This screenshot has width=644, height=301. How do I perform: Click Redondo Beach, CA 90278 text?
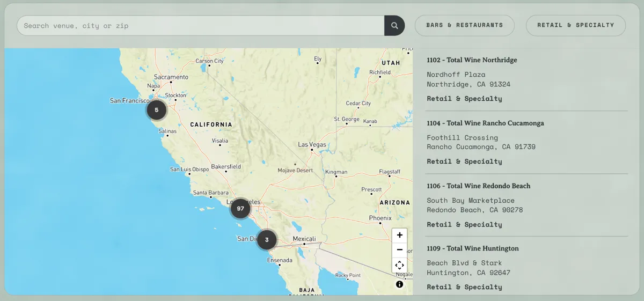tap(475, 210)
